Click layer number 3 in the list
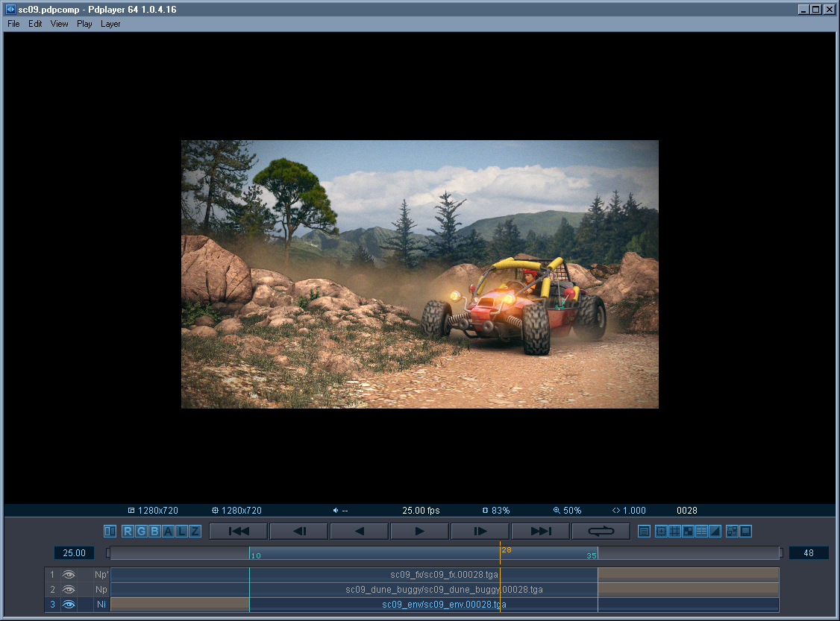This screenshot has width=840, height=621. [52, 605]
